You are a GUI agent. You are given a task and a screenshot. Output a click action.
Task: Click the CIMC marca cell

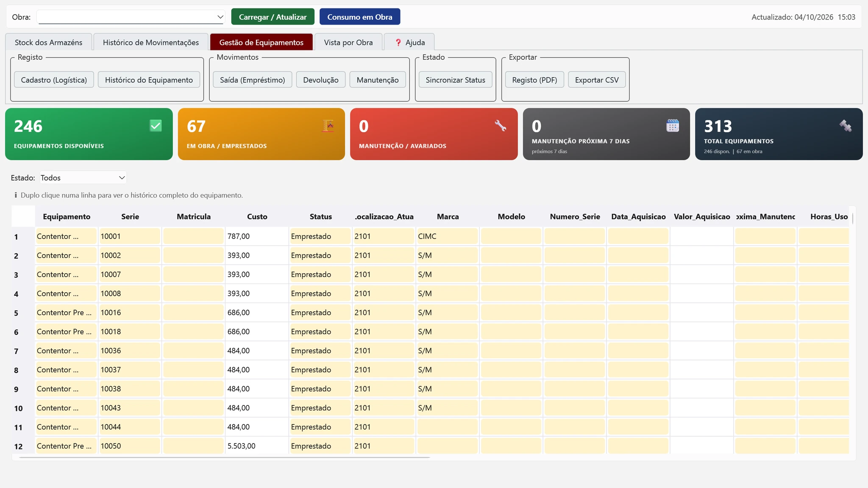coord(448,236)
